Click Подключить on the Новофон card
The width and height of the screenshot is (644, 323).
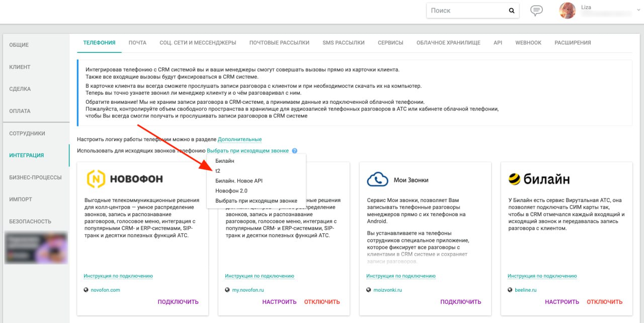coord(178,302)
